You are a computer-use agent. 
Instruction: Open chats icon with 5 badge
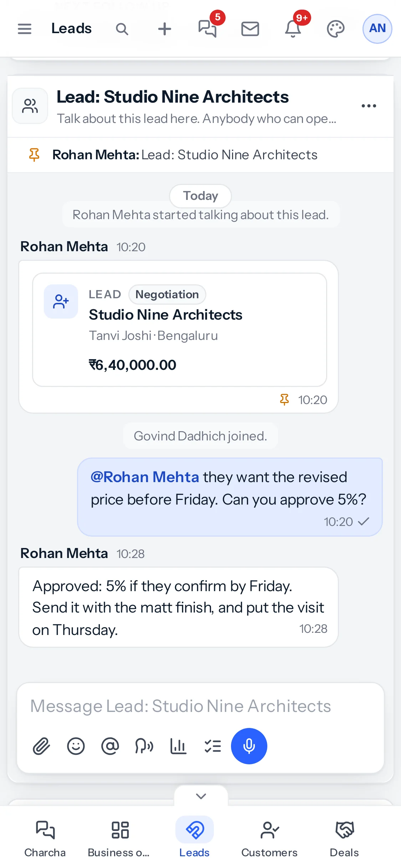(208, 29)
